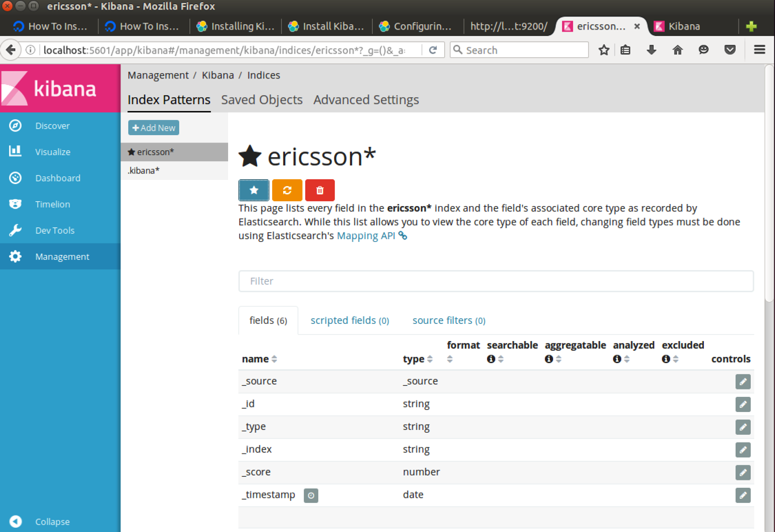Go to the Firefox home page
Image resolution: width=775 pixels, height=532 pixels.
pos(678,50)
